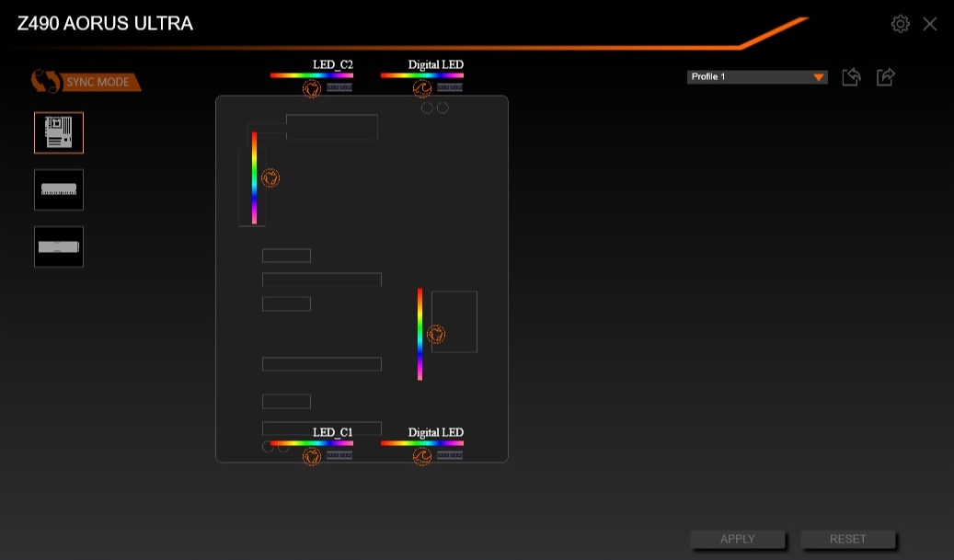
Task: Select the memory module device thumbnail
Action: pos(59,189)
